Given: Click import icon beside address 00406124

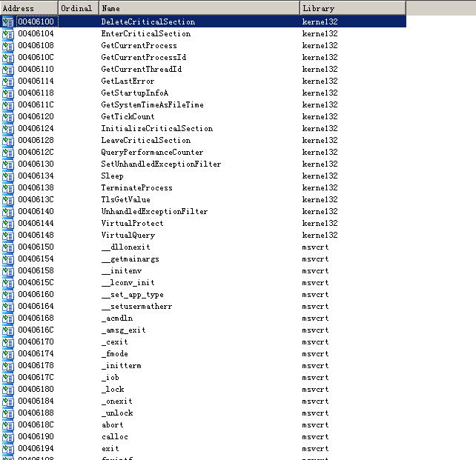Looking at the screenshot, I should click(x=8, y=129).
